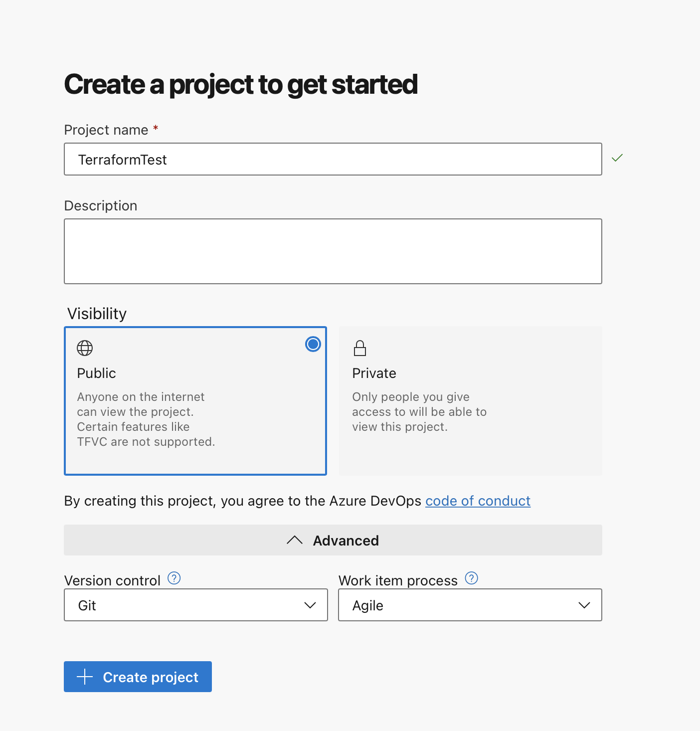Click the green validation checkmark icon
This screenshot has height=731, width=700.
(x=617, y=158)
